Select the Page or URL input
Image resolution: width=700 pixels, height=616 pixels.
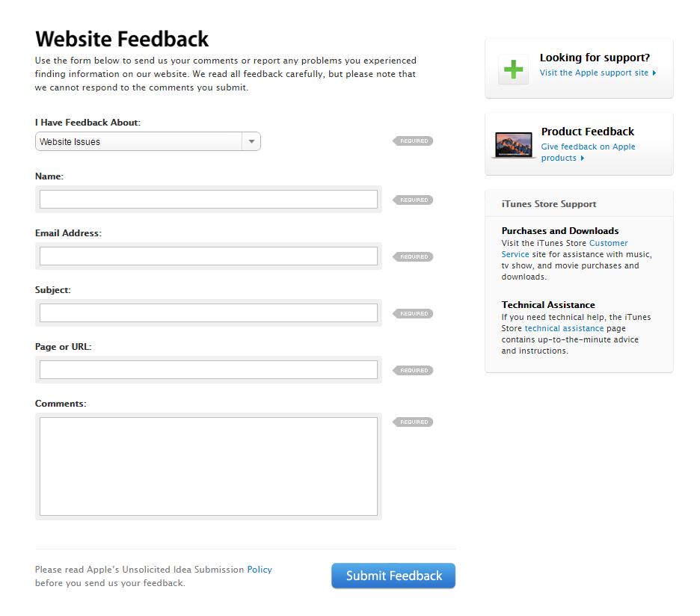208,370
